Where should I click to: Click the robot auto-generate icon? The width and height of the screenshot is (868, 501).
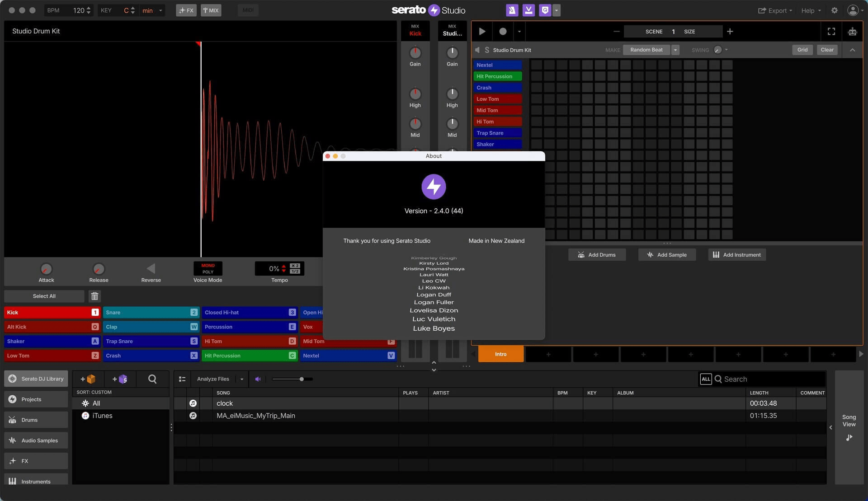click(x=852, y=31)
